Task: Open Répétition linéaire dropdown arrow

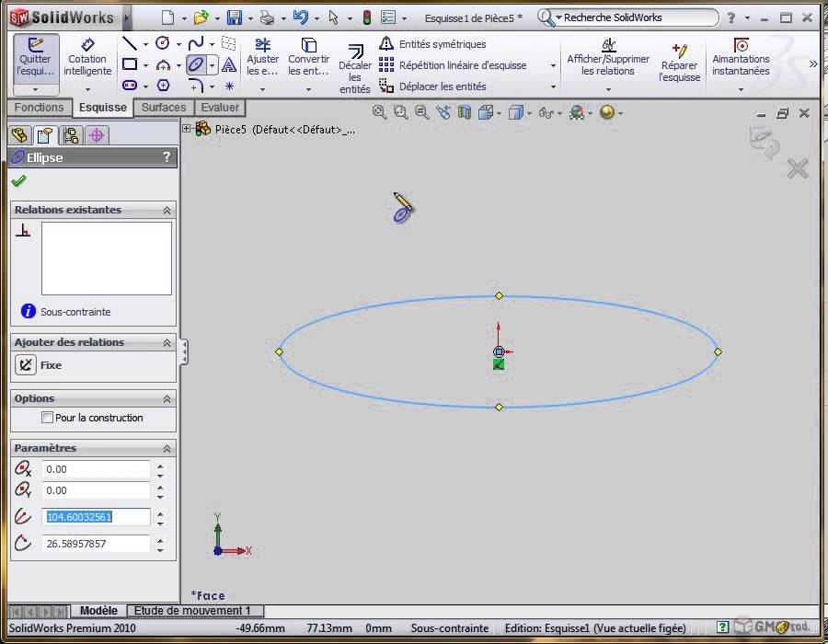Action: pyautogui.click(x=553, y=65)
